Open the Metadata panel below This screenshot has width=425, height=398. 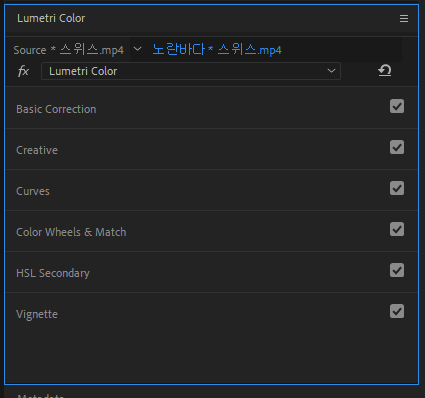[40, 395]
